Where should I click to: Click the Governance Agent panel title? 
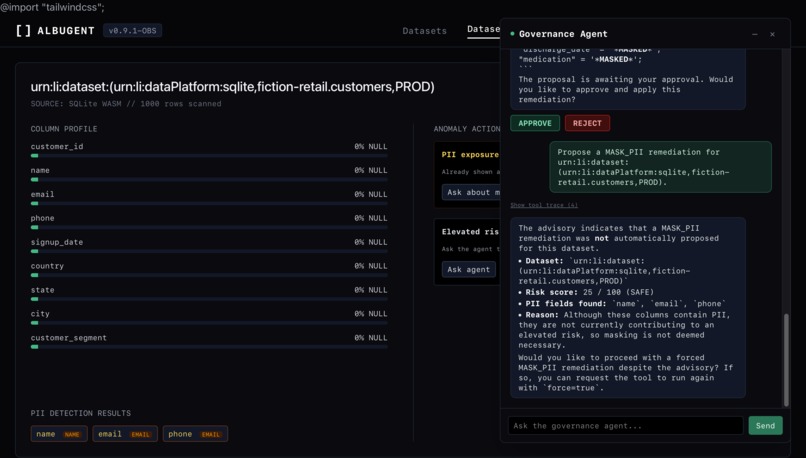[563, 34]
